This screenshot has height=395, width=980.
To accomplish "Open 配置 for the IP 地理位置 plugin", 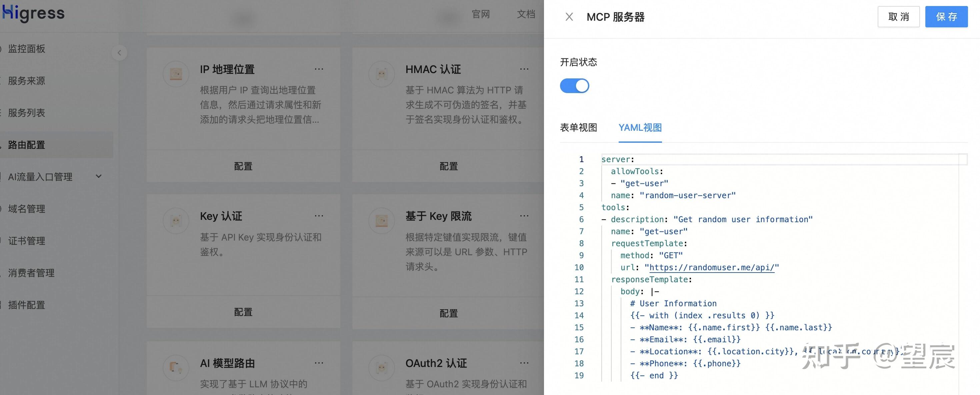I will coord(243,166).
